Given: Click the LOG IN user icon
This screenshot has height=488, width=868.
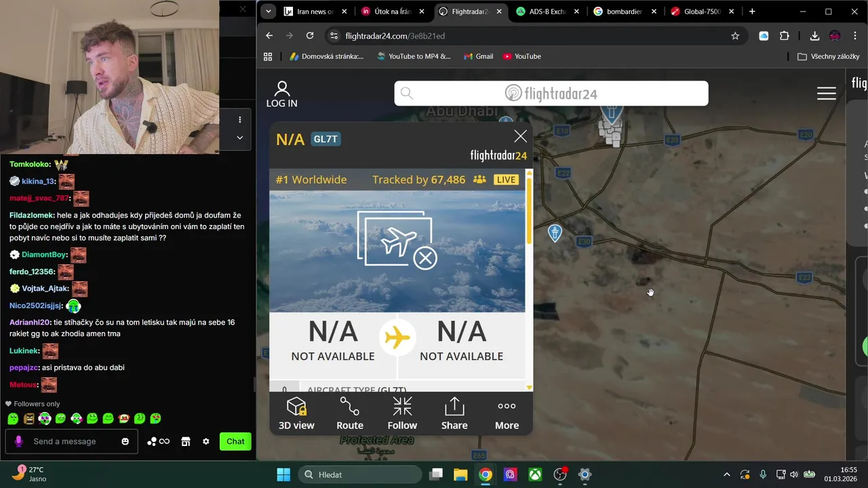Looking at the screenshot, I should pyautogui.click(x=281, y=94).
